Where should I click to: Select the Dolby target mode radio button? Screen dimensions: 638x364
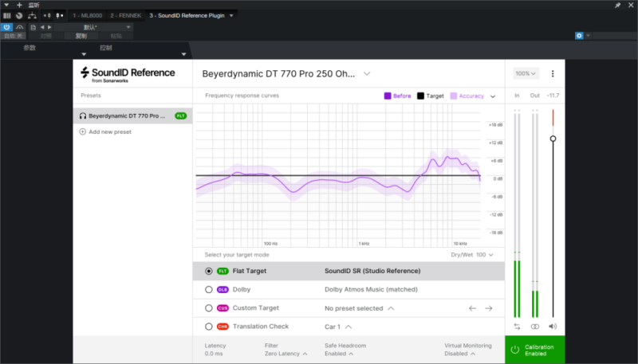209,290
